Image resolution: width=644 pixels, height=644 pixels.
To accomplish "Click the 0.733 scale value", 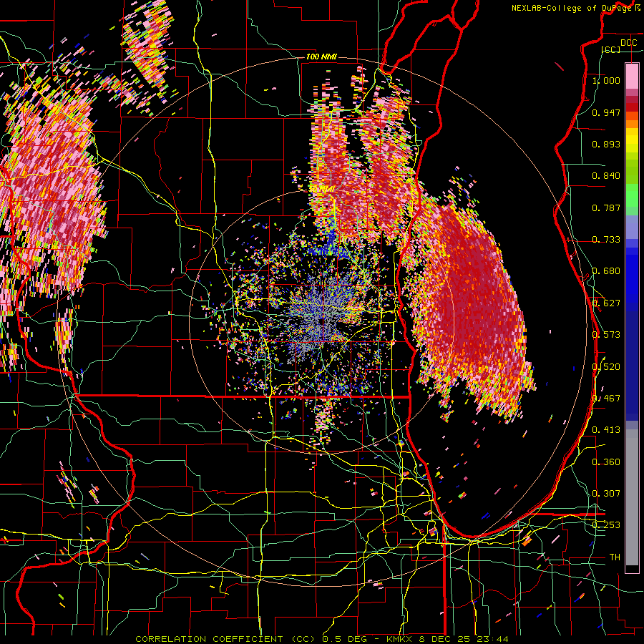I will [606, 240].
